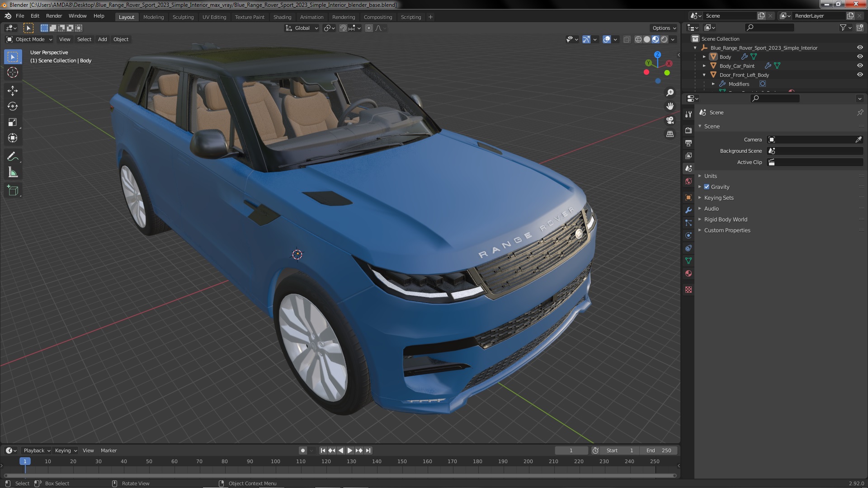Open the Object properties tab

(689, 197)
